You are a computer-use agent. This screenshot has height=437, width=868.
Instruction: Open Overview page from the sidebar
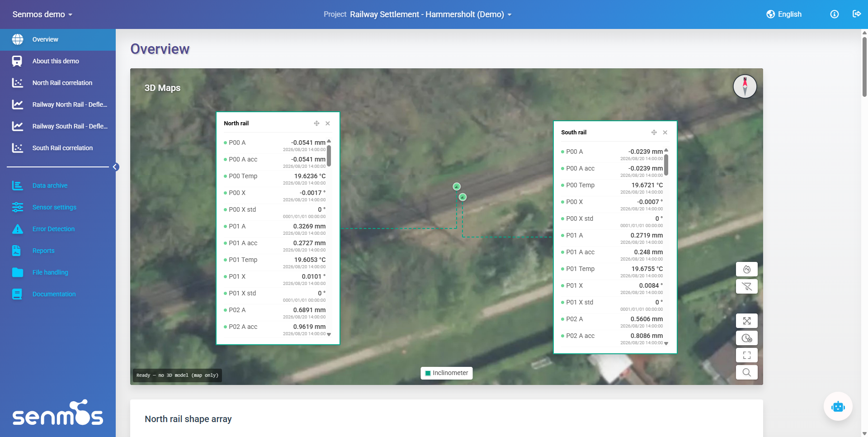pyautogui.click(x=58, y=39)
